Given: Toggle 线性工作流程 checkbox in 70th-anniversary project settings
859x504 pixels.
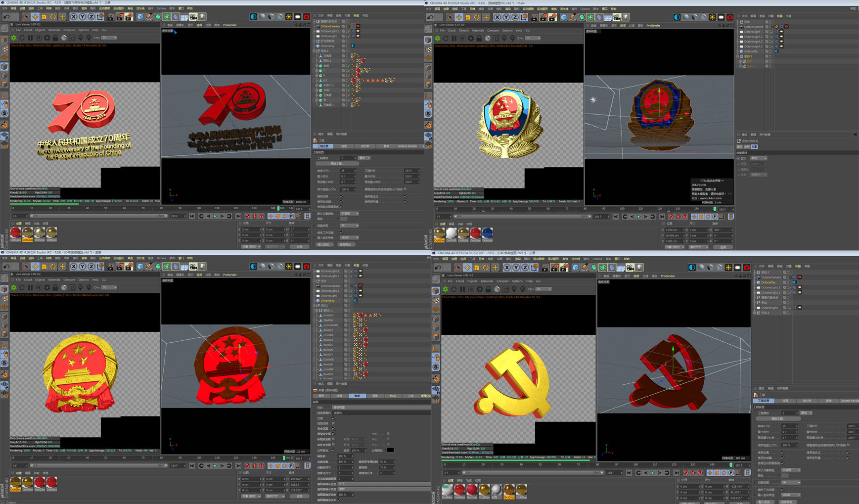Looking at the screenshot, I should [x=341, y=232].
